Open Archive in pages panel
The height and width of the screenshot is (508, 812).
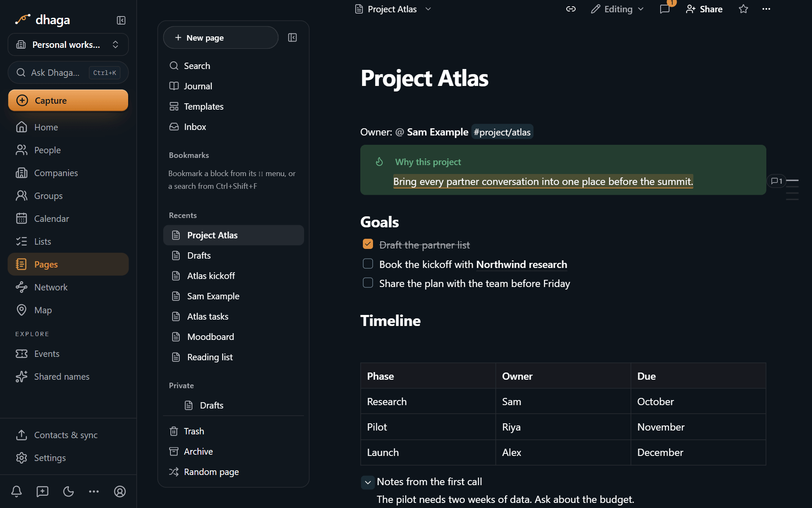(x=233, y=452)
